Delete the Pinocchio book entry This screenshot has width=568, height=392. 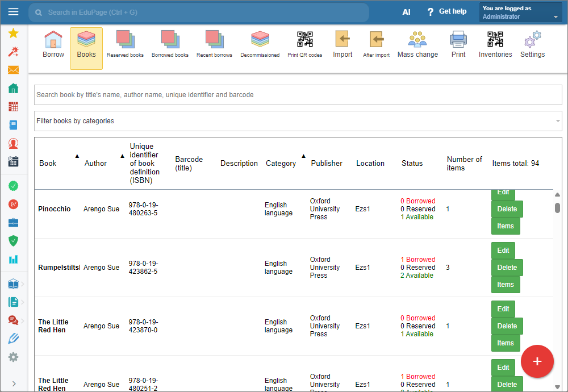tap(507, 209)
